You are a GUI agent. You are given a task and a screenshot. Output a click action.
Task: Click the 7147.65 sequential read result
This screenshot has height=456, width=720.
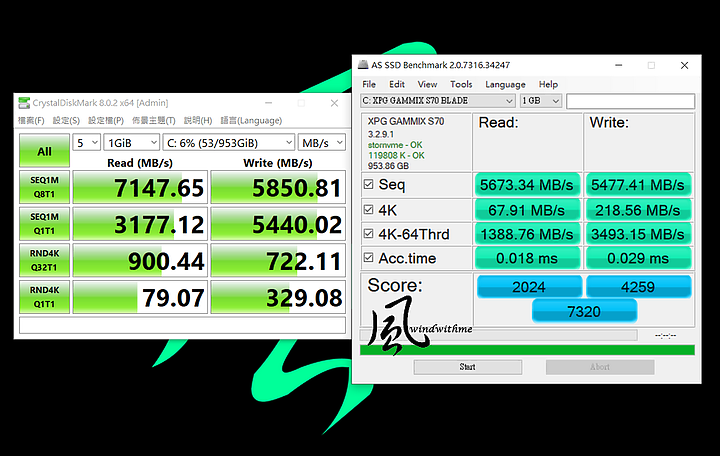[140, 187]
